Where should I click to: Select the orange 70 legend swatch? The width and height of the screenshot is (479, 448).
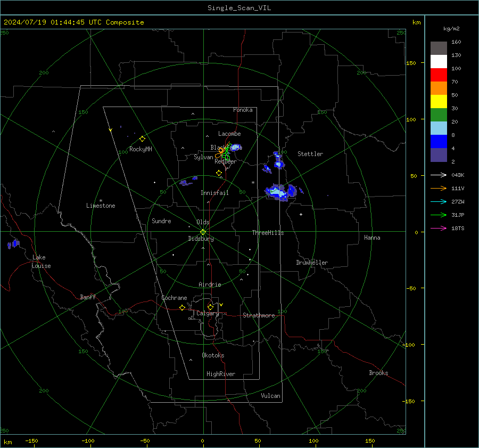coord(439,88)
